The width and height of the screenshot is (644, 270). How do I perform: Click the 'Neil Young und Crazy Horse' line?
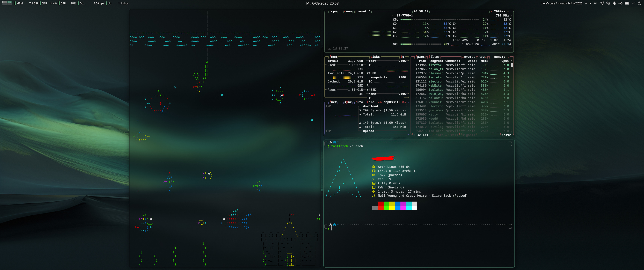[423, 196]
